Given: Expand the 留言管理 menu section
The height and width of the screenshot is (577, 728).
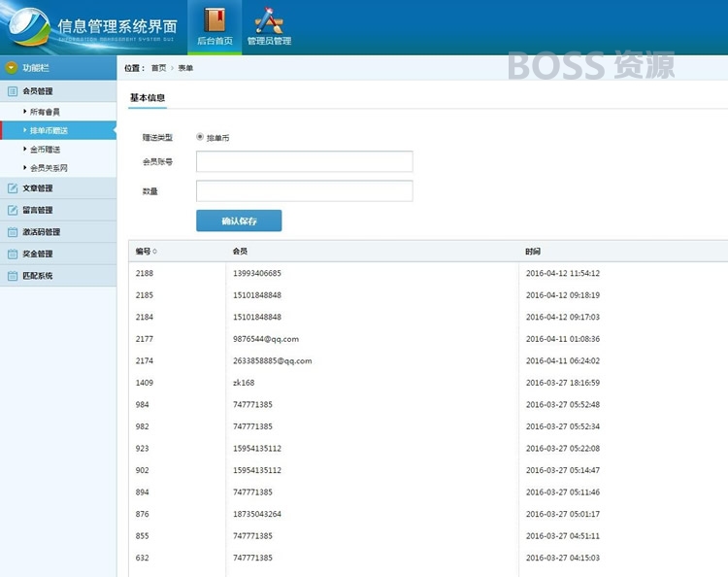Looking at the screenshot, I should click(x=58, y=210).
